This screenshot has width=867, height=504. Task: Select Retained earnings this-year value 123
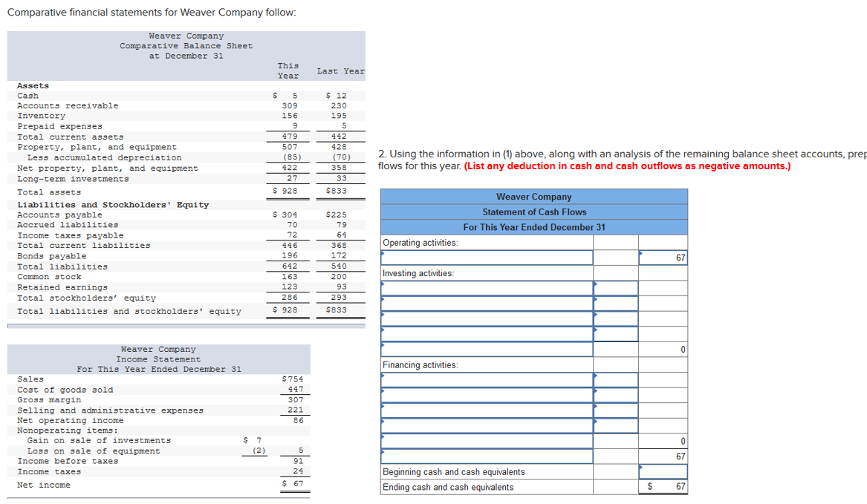(x=290, y=287)
